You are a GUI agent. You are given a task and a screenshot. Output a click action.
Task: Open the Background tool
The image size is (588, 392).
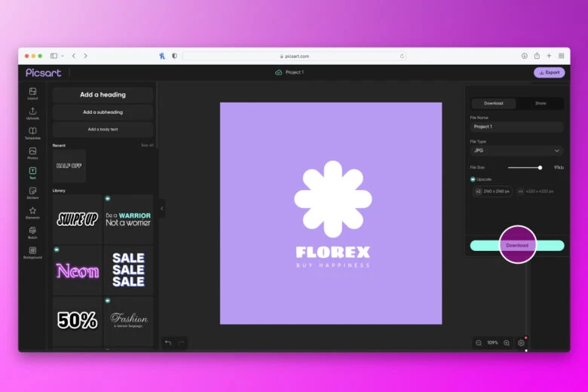32,253
